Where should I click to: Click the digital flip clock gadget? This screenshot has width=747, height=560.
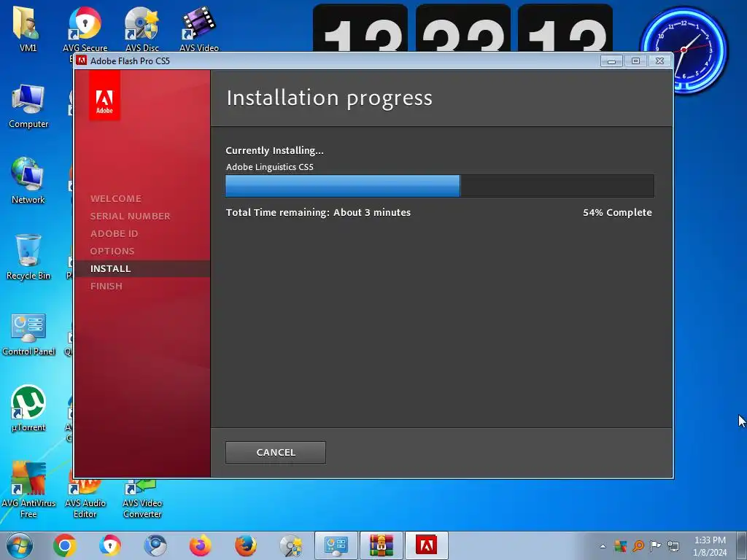tap(462, 28)
